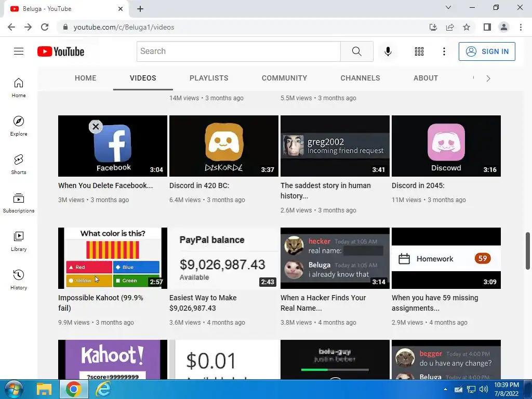Image resolution: width=532 pixels, height=399 pixels.
Task: Play the 'What color is this?' thumbnail
Action: pos(113,258)
